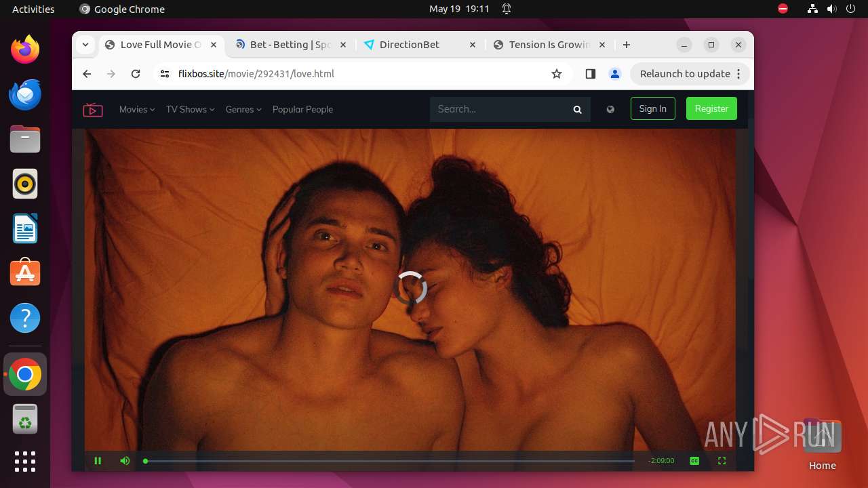Close the DirectionBet tab
Viewport: 868px width, 488px height.
tap(473, 45)
